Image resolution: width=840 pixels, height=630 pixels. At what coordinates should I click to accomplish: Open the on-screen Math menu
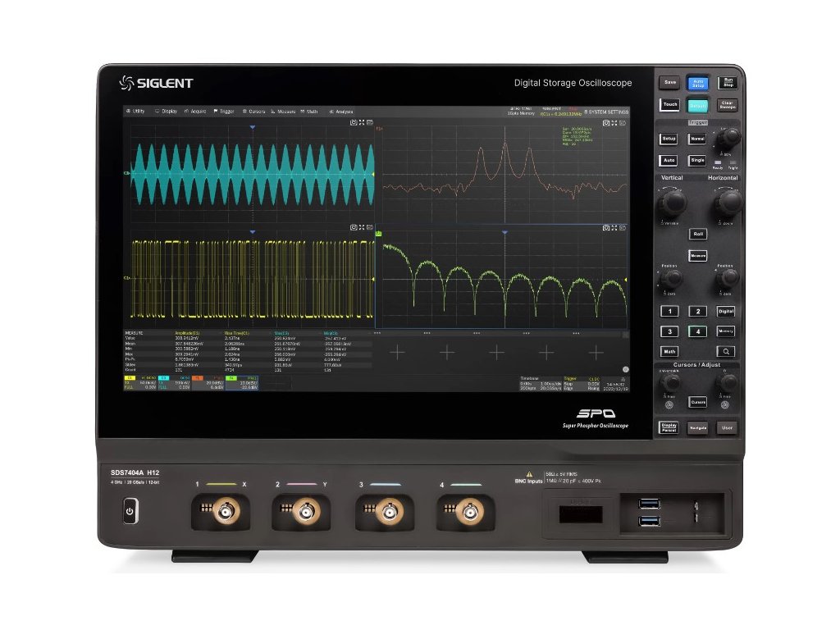[x=309, y=112]
